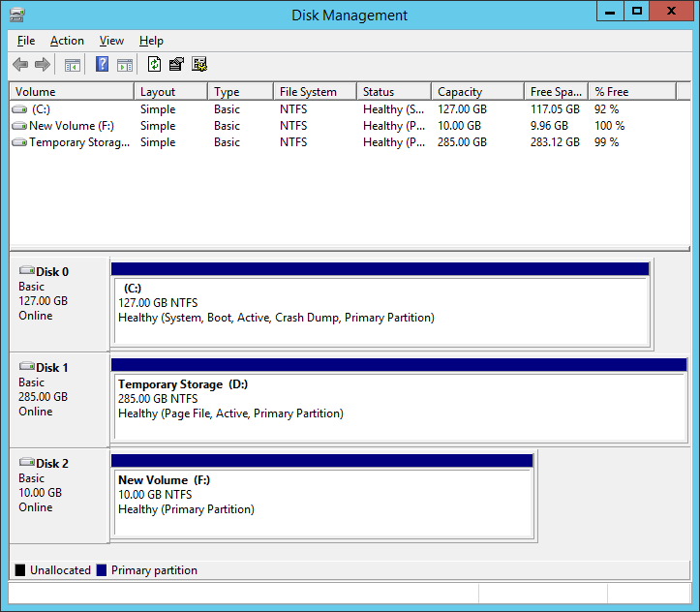The width and height of the screenshot is (700, 612).
Task: Click the Unallocated legend label
Action: coord(60,570)
